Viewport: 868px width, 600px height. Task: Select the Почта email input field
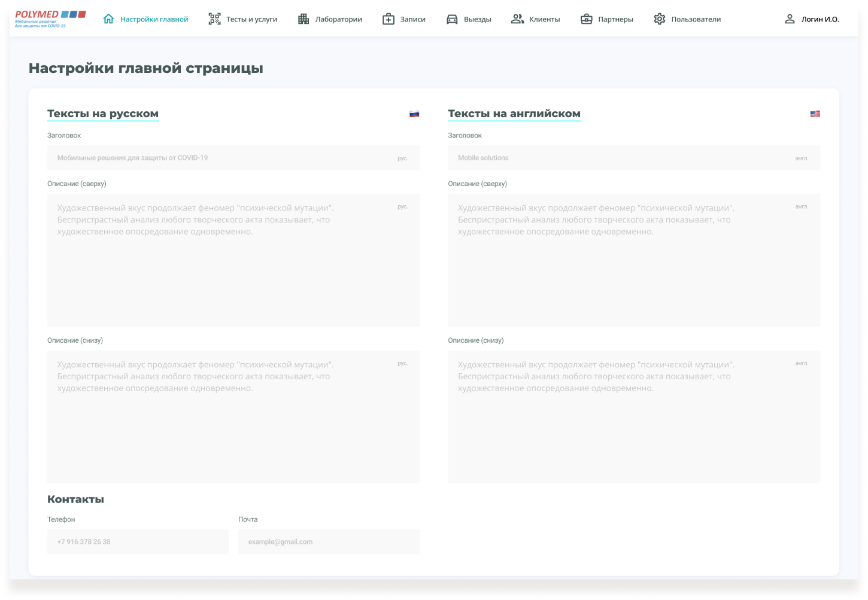(x=329, y=542)
